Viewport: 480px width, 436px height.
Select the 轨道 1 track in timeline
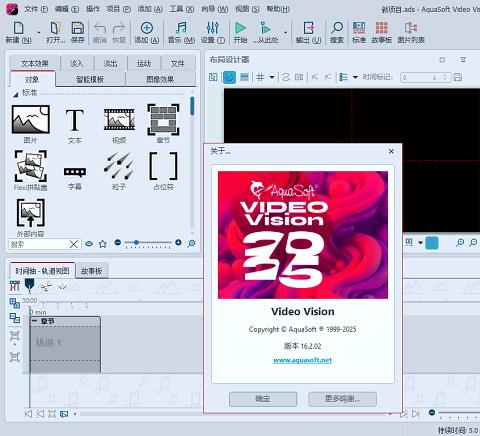pyautogui.click(x=65, y=343)
